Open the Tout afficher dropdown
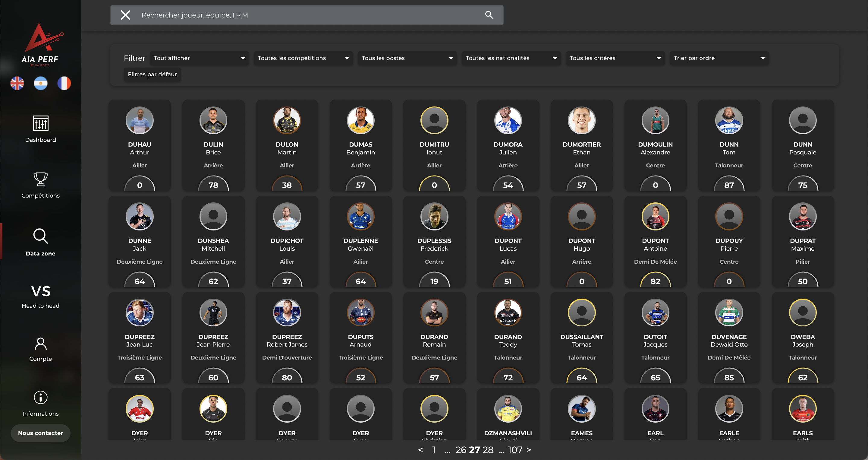868x460 pixels. (x=200, y=58)
